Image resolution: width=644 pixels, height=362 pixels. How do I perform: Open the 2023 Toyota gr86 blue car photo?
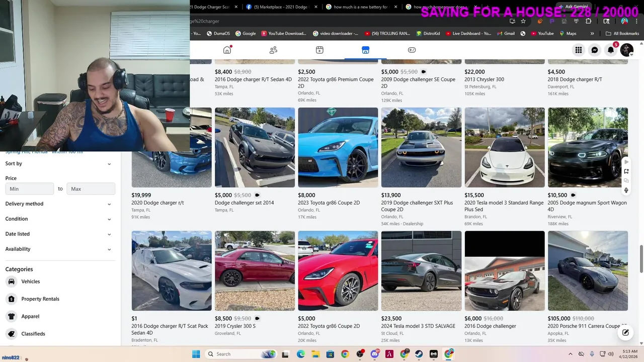(338, 147)
